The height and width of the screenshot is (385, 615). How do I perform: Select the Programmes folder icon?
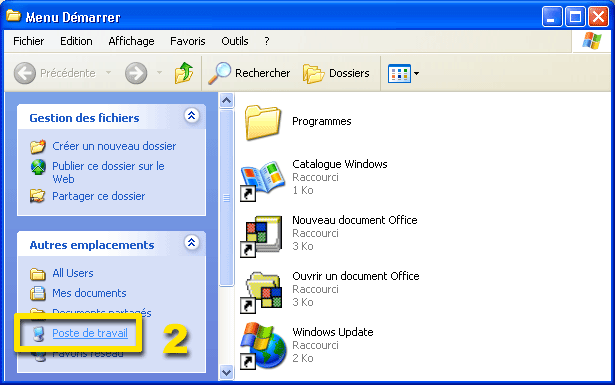click(x=263, y=122)
